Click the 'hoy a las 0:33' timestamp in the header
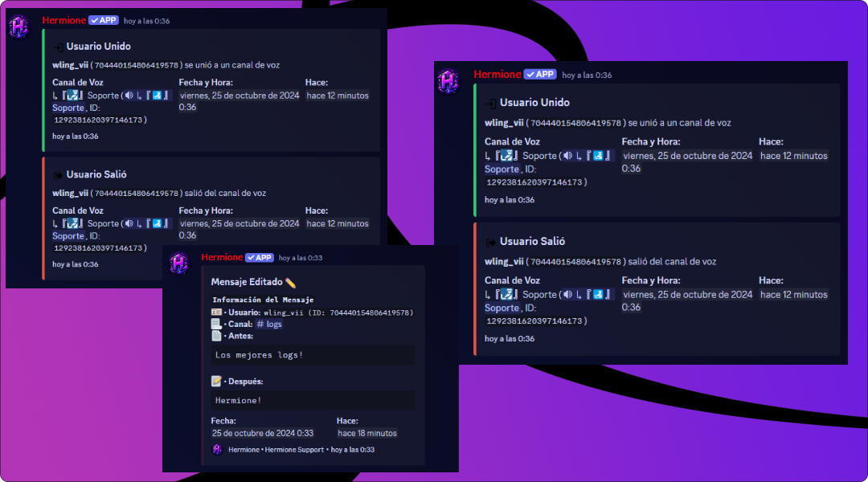 pos(301,258)
